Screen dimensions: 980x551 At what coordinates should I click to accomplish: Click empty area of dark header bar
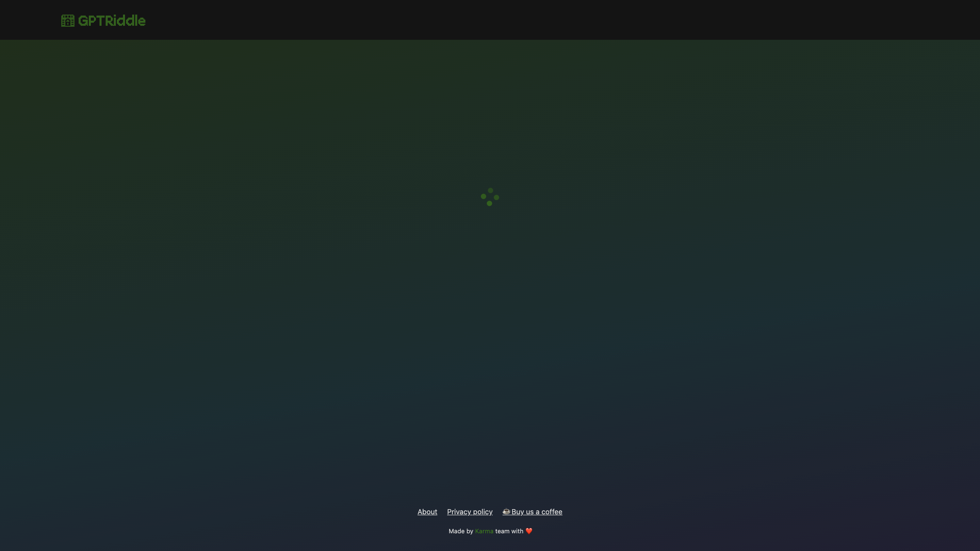(533, 20)
